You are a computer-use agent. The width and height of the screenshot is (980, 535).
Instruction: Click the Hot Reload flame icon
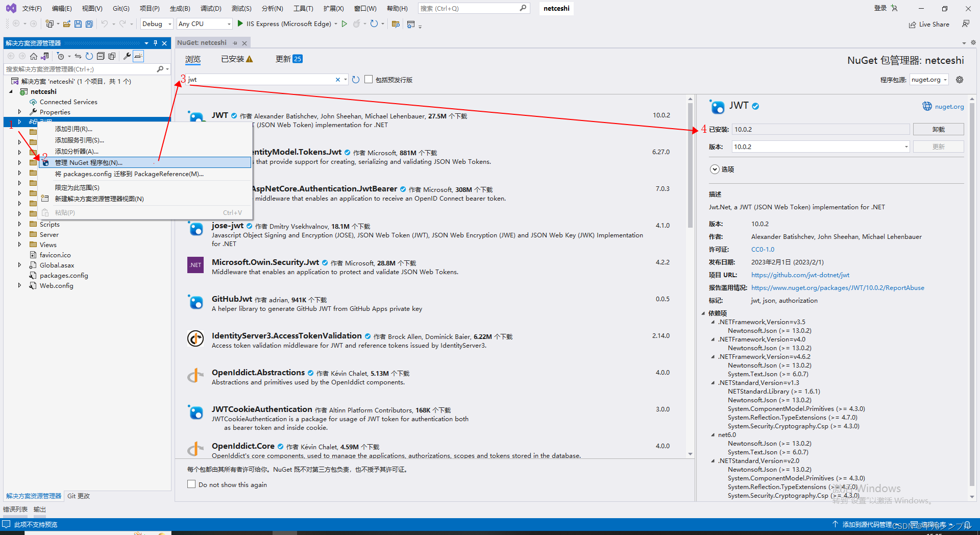(357, 24)
